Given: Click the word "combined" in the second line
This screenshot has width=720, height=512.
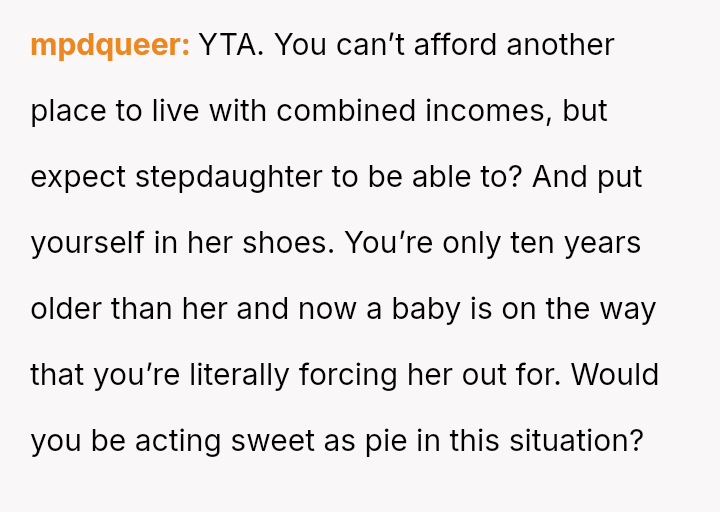Looking at the screenshot, I should pos(346,111).
